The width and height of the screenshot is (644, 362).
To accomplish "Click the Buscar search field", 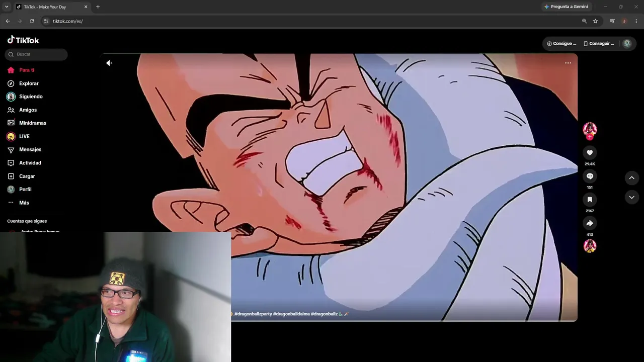I will [x=36, y=54].
